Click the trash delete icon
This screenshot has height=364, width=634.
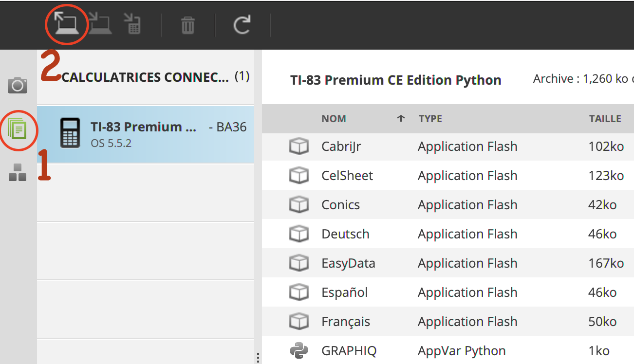[188, 25]
